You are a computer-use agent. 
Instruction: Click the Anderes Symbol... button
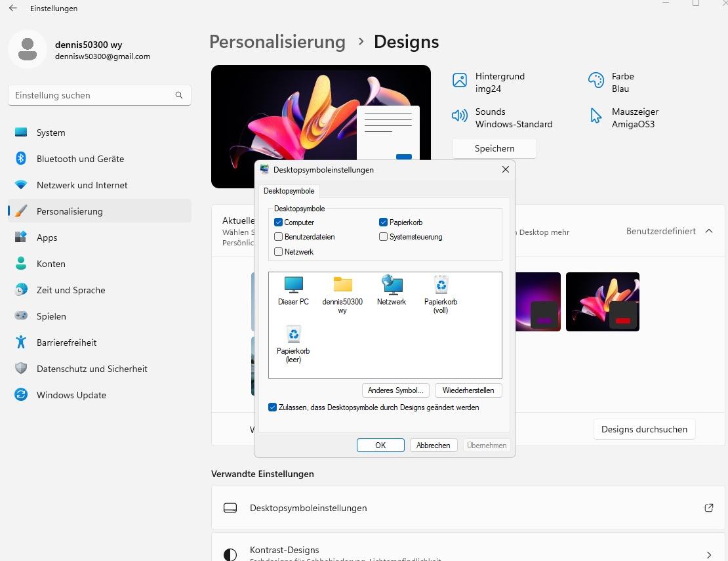point(395,390)
